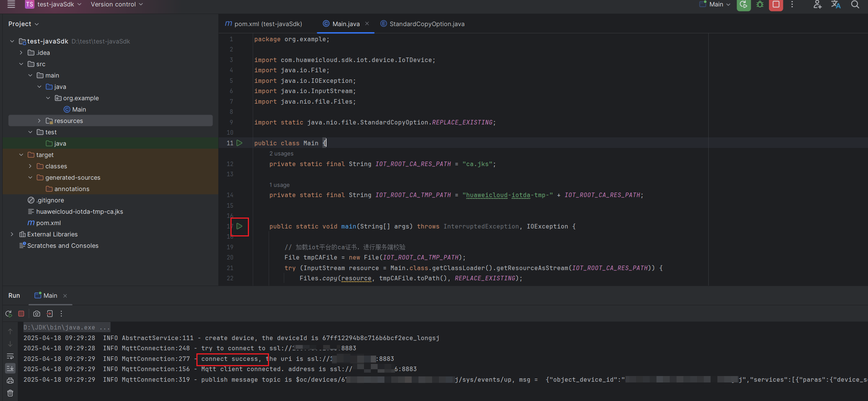Select the java folder under test
Image resolution: width=868 pixels, height=401 pixels.
(56, 143)
